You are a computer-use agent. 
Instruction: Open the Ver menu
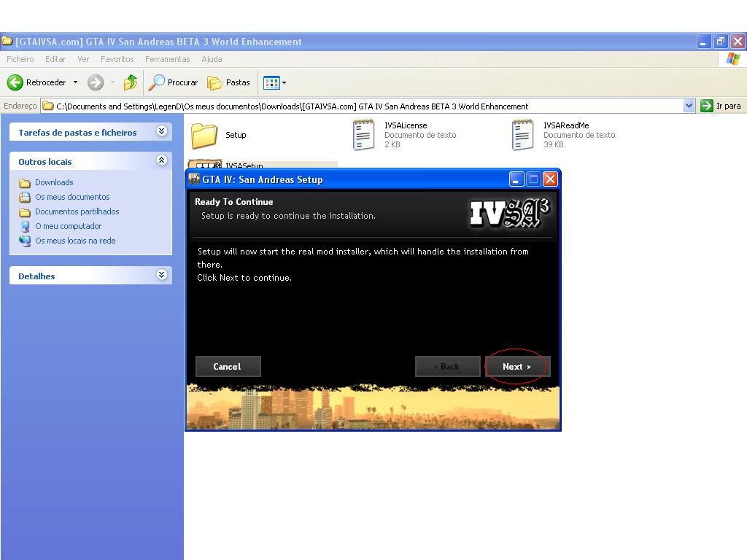click(83, 59)
